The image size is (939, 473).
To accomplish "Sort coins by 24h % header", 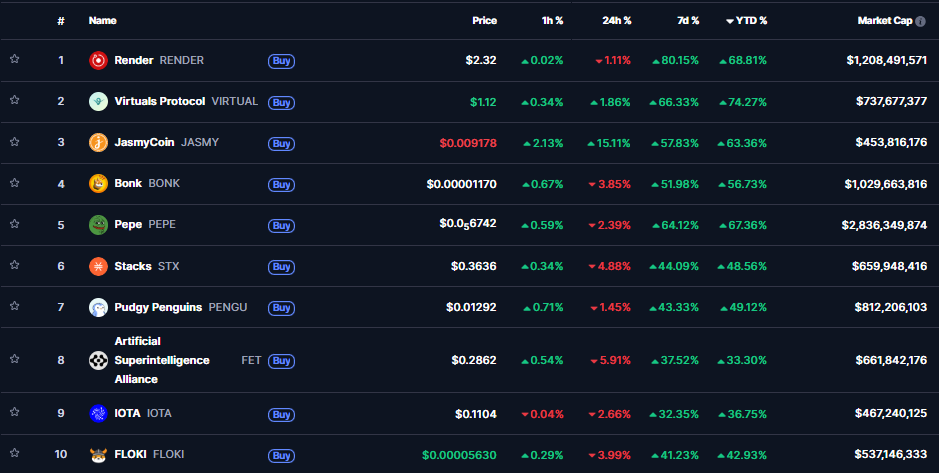I will click(x=617, y=20).
